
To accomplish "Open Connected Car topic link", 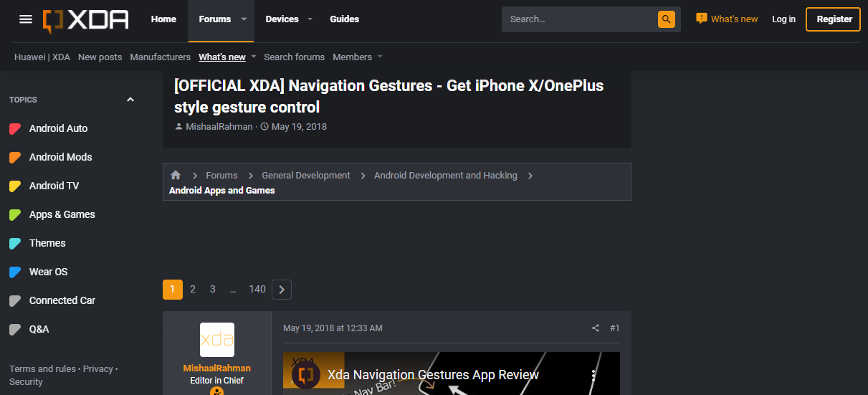I will [x=62, y=301].
